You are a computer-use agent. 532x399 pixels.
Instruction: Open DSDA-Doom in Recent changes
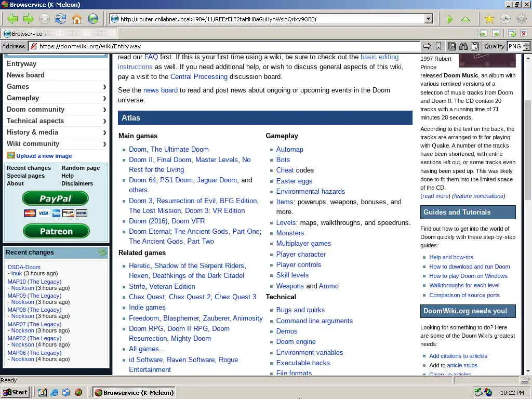[24, 267]
